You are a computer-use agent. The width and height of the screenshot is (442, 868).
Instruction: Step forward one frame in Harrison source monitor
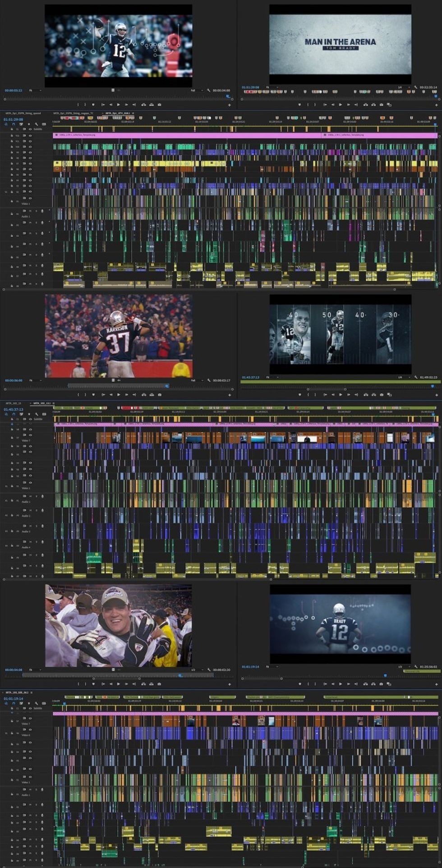(x=126, y=395)
